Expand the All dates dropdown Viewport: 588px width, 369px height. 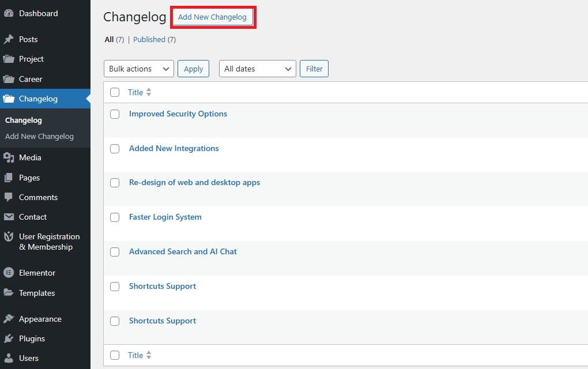(x=257, y=69)
